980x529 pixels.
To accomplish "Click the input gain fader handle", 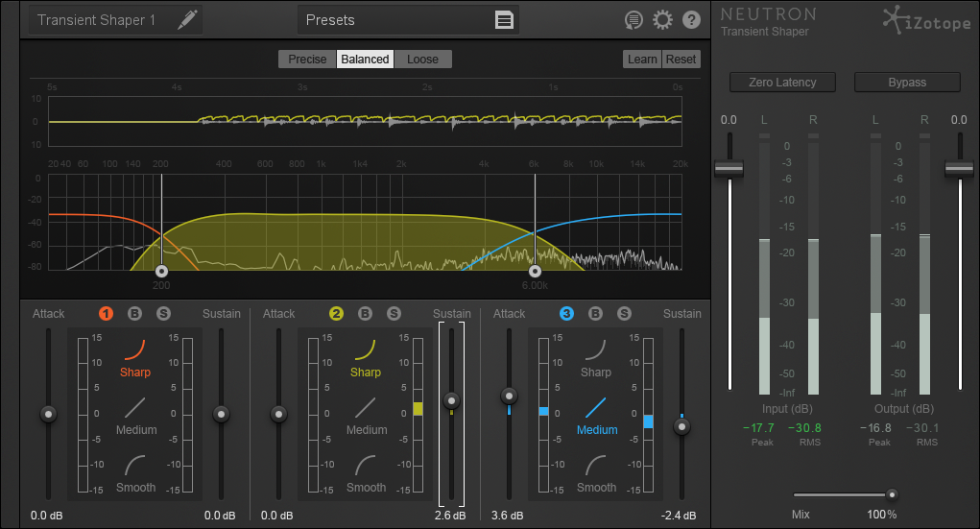I will [729, 168].
